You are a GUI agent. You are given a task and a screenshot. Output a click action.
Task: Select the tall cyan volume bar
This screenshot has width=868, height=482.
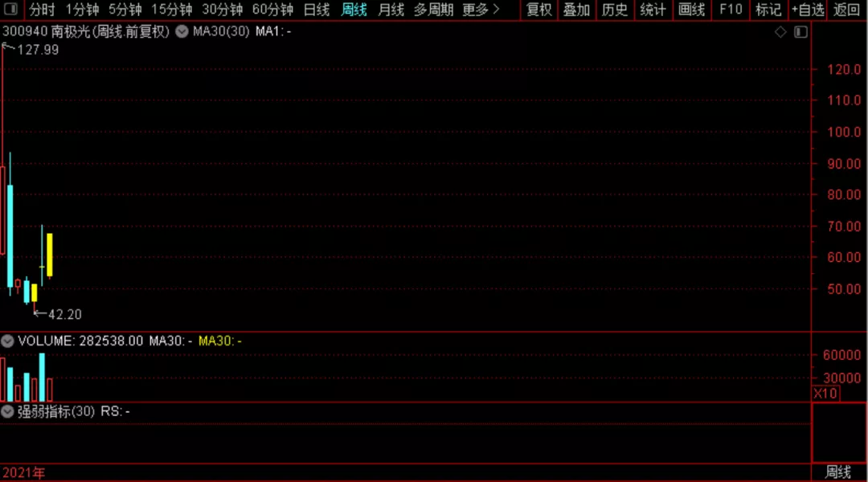pos(42,377)
